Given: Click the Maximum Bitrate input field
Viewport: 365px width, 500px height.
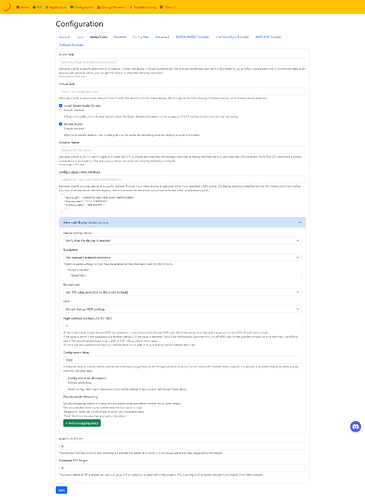Looking at the screenshot, I should pos(182,446).
